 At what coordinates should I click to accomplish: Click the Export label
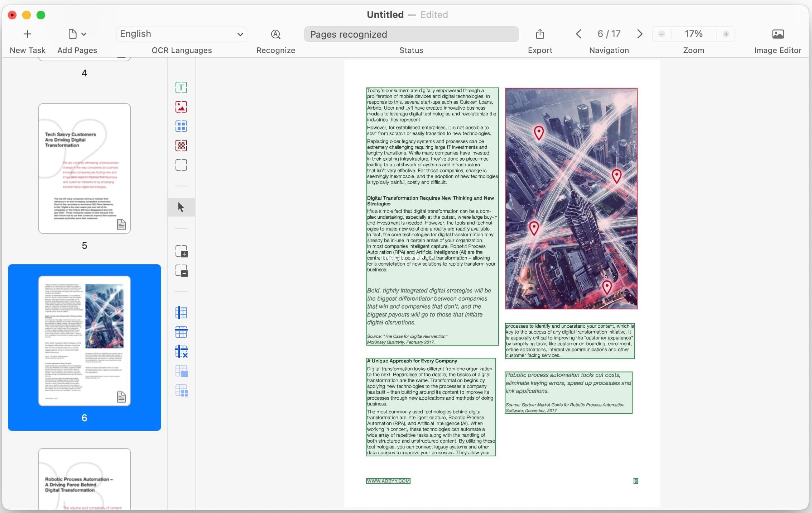point(540,50)
